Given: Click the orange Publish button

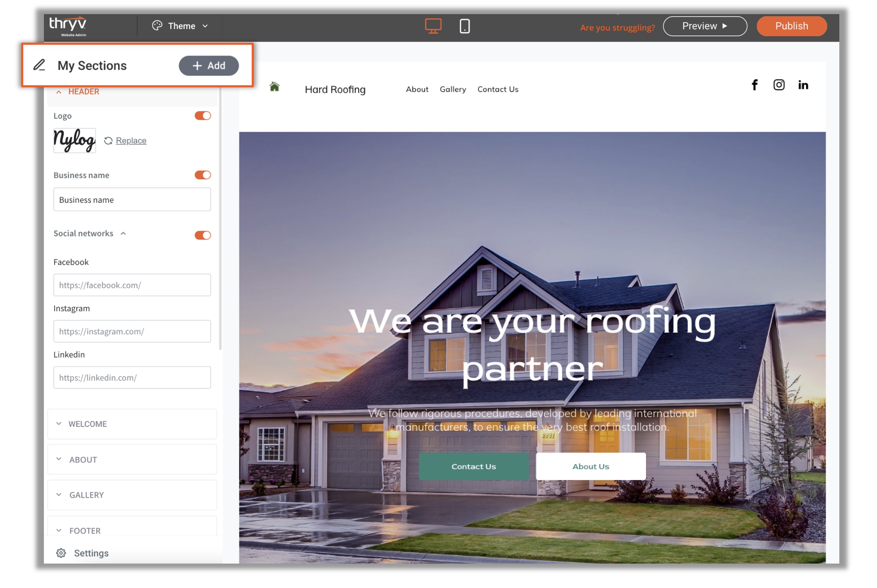Looking at the screenshot, I should click(791, 26).
